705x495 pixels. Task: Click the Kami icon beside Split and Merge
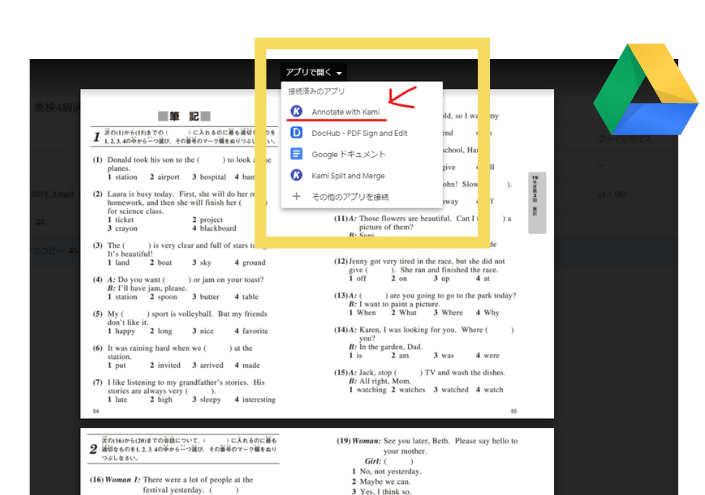296,175
